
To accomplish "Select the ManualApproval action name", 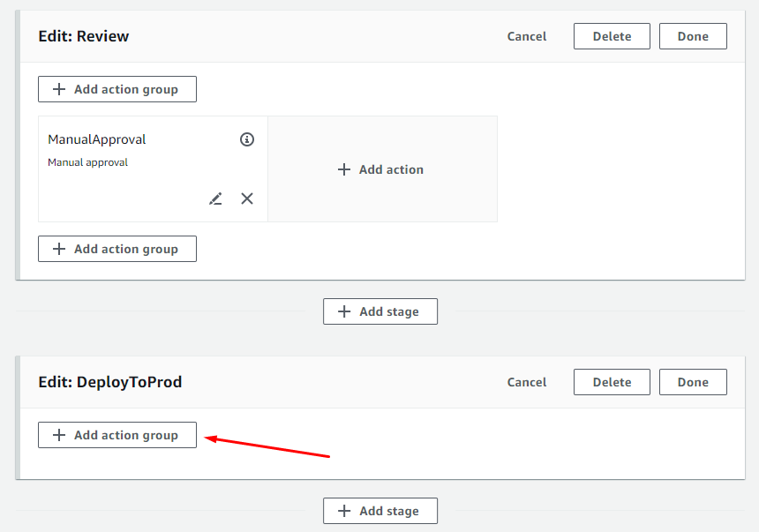I will [97, 139].
